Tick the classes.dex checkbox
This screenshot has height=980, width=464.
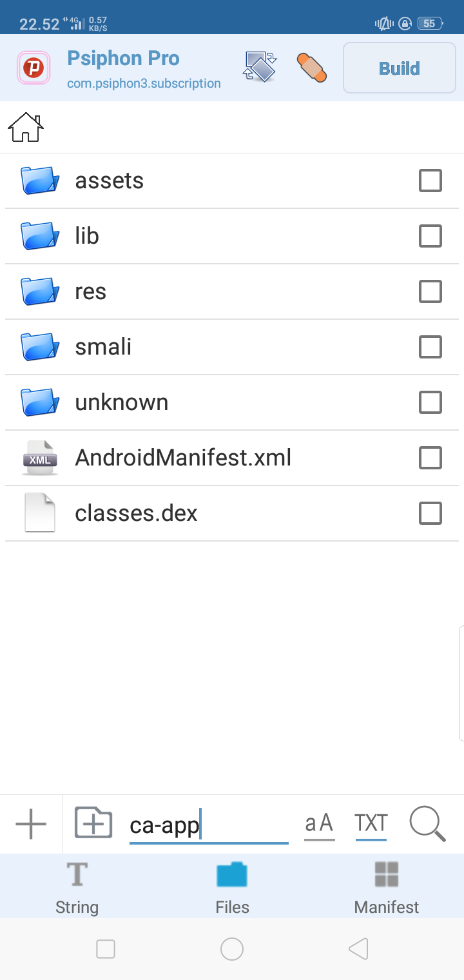point(430,514)
